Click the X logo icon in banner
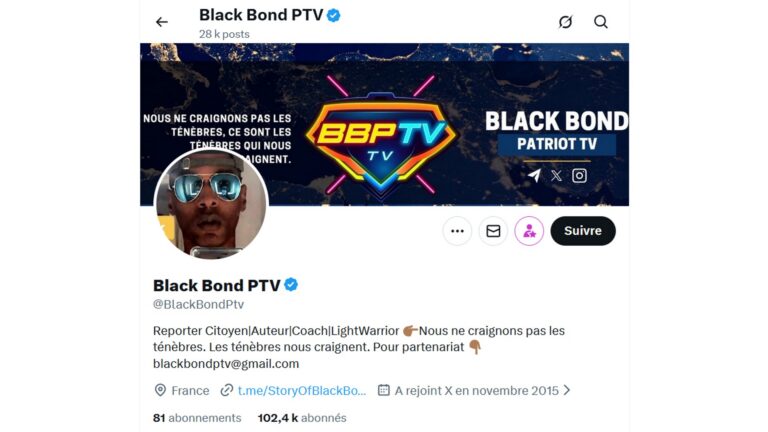Screen dimensions: 768x432 point(556,175)
